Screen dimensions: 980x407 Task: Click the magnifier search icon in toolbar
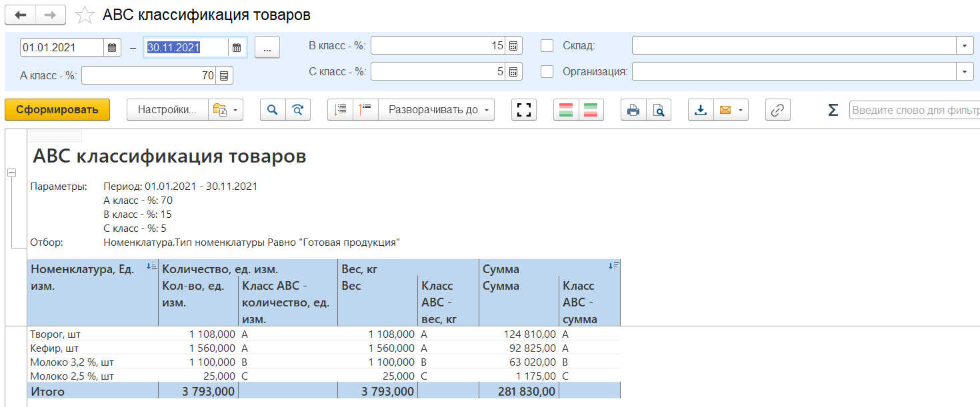[x=273, y=110]
